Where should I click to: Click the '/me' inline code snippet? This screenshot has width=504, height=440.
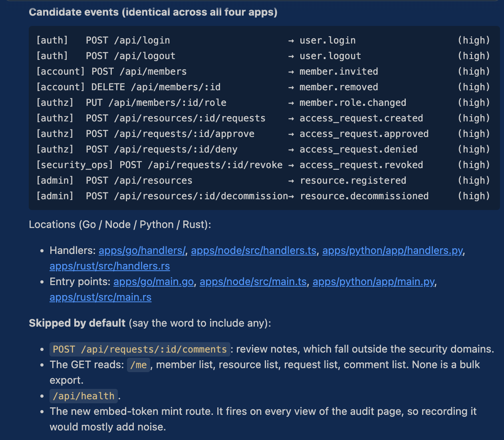(x=139, y=365)
